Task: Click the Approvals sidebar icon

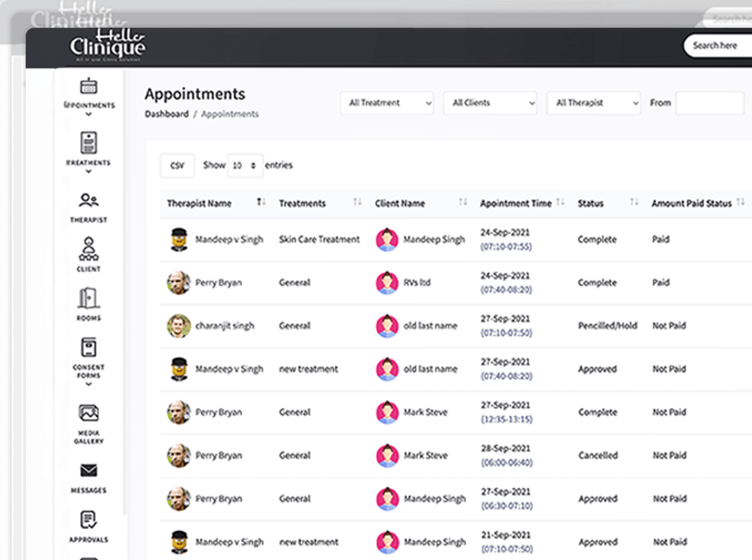Action: (89, 520)
